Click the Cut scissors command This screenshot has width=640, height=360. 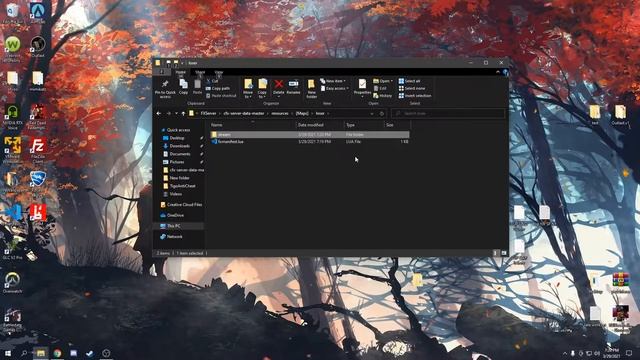(213, 81)
